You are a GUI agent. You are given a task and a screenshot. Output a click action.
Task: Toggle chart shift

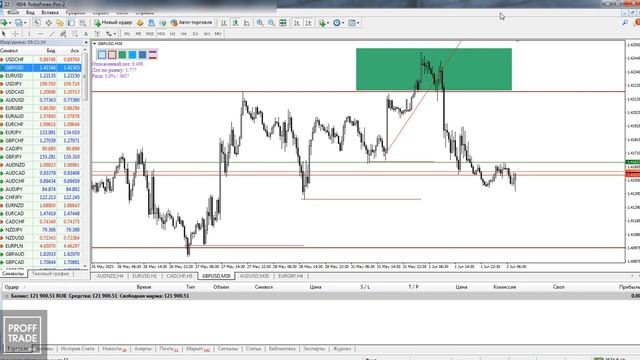coord(308,23)
